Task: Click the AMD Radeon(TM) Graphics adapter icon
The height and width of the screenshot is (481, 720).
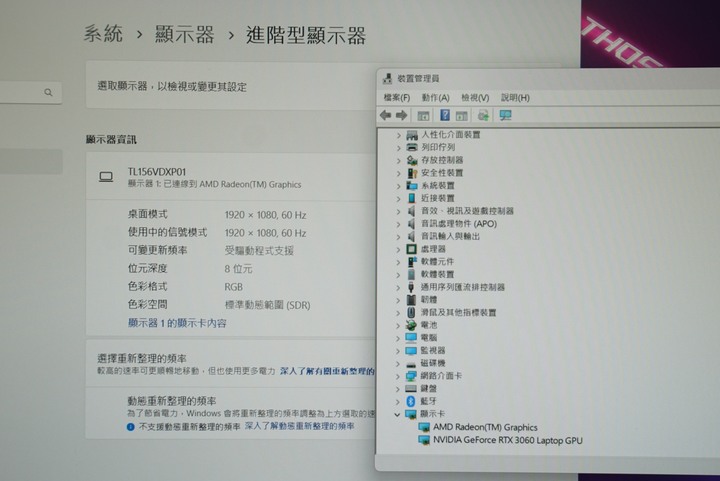Action: coord(424,427)
